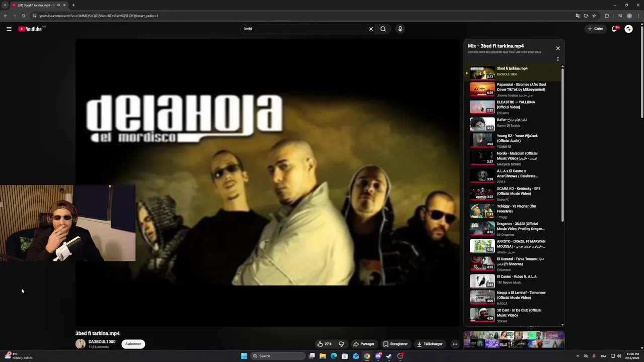Open the Chrome tab search dropdown
Screen dimensions: 644x362
tap(5, 5)
